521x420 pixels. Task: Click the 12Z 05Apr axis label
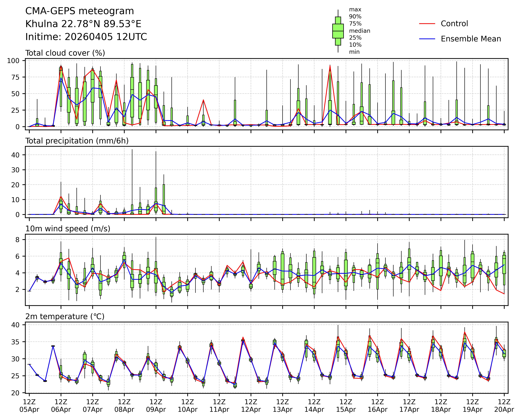click(29, 406)
